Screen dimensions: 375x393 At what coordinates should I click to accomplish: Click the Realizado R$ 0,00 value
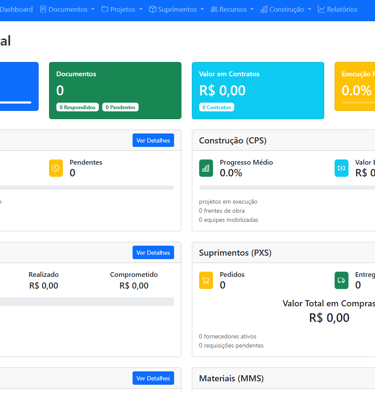click(x=44, y=286)
